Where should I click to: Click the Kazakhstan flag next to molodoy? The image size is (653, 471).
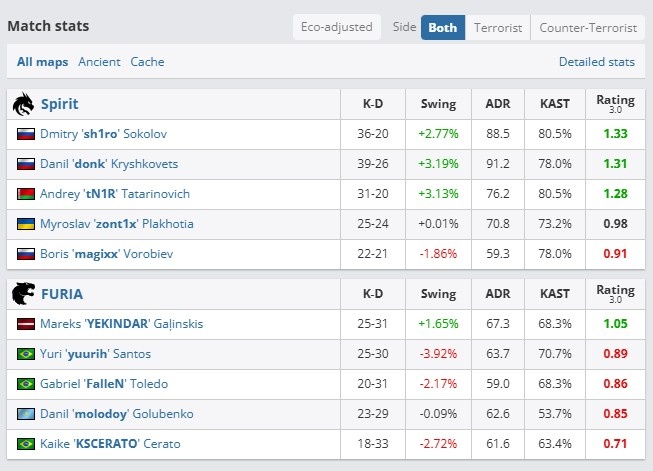pyautogui.click(x=26, y=414)
